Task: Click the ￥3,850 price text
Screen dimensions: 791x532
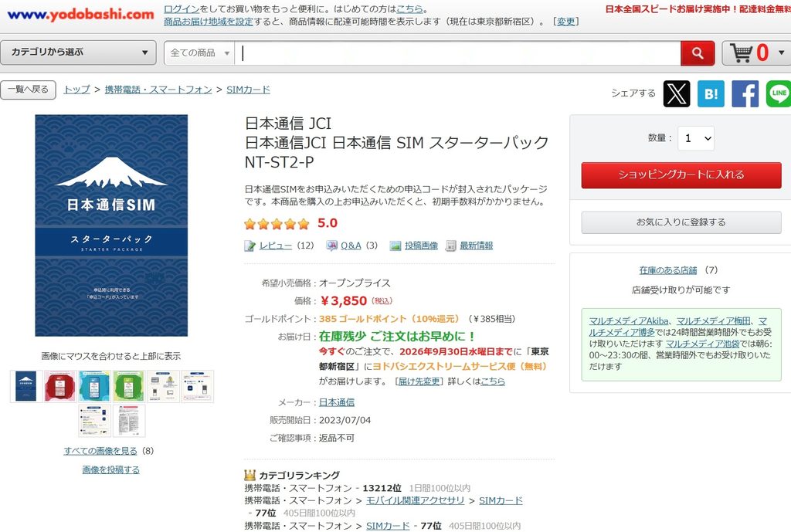Action: [x=344, y=301]
